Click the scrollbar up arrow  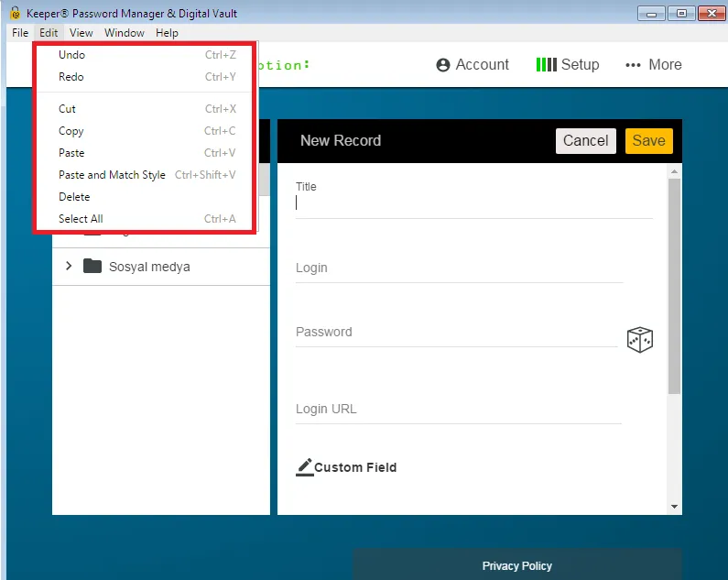674,172
